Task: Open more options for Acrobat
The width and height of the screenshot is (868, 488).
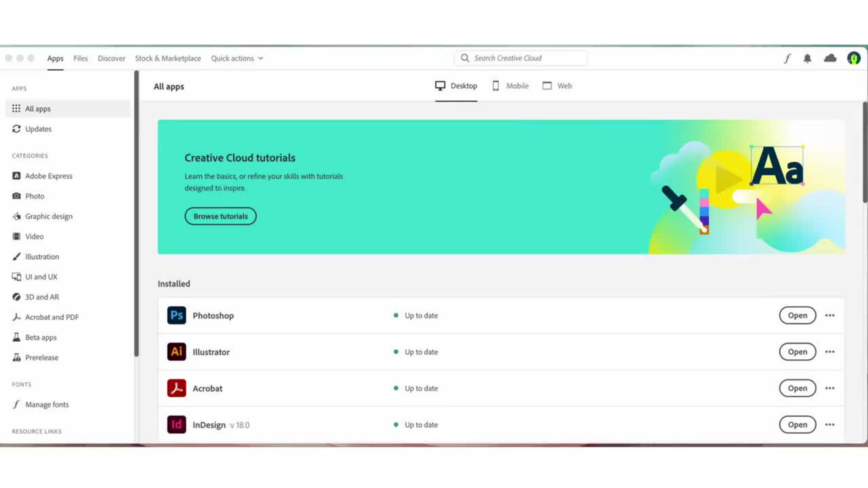Action: tap(830, 388)
